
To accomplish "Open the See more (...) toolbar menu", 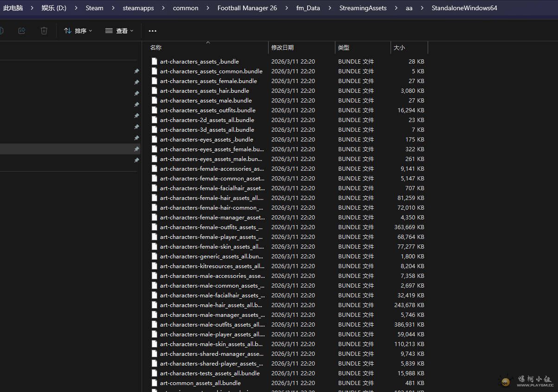I will [152, 30].
